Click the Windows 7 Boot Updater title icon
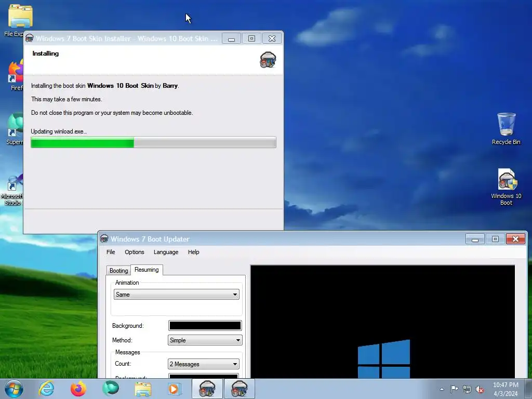The image size is (532, 399). point(104,238)
